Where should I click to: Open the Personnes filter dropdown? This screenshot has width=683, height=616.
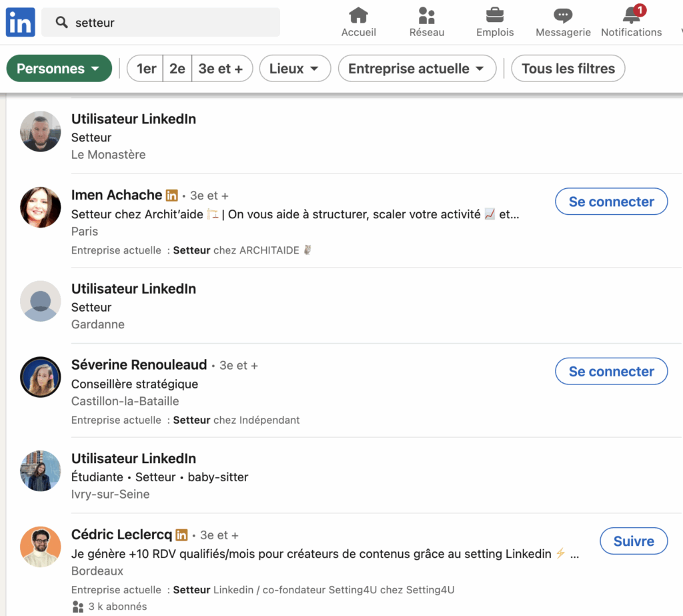point(59,69)
